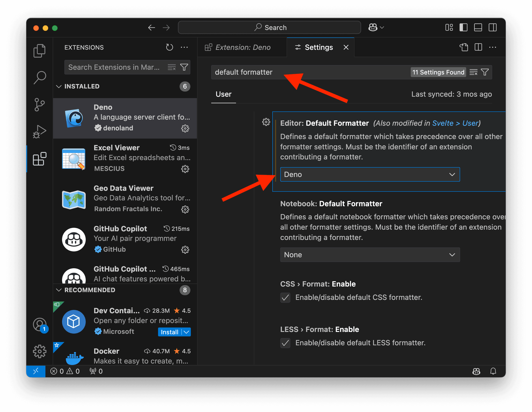Image resolution: width=532 pixels, height=412 pixels.
Task: Open the Manage gear menu
Action: [x=40, y=351]
